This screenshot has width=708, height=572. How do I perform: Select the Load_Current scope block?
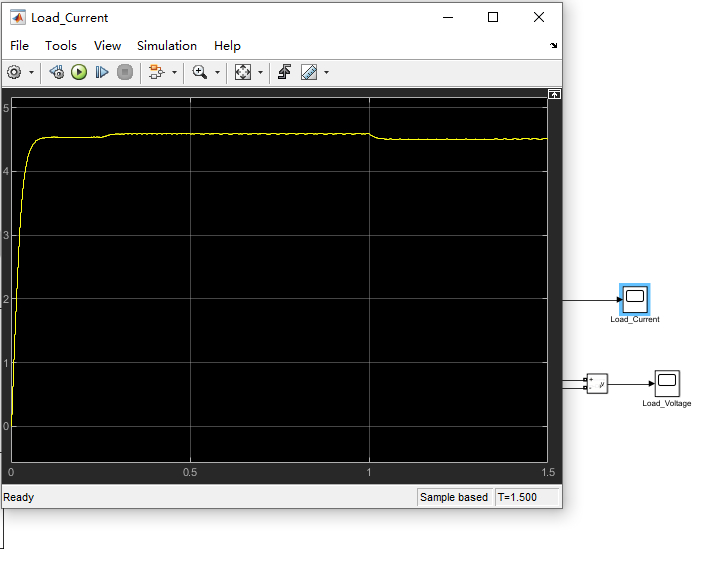(635, 299)
